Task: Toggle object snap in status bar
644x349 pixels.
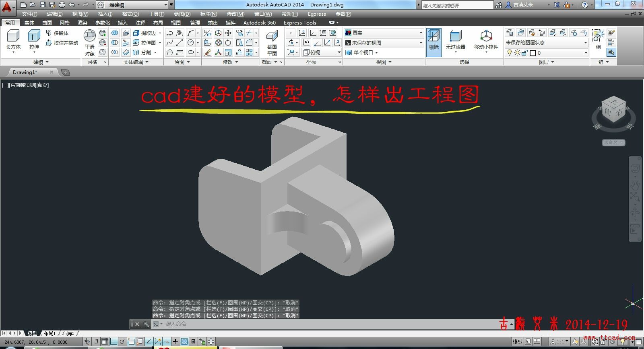Action: tap(131, 342)
